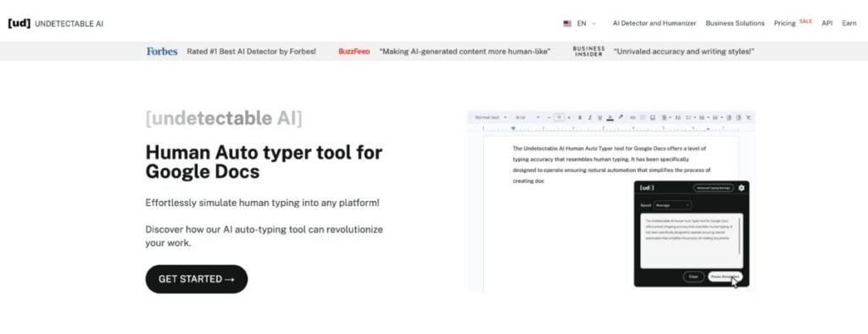Select the highlight color pen icon
Viewport: 868px width, 334px height.
pyautogui.click(x=620, y=117)
